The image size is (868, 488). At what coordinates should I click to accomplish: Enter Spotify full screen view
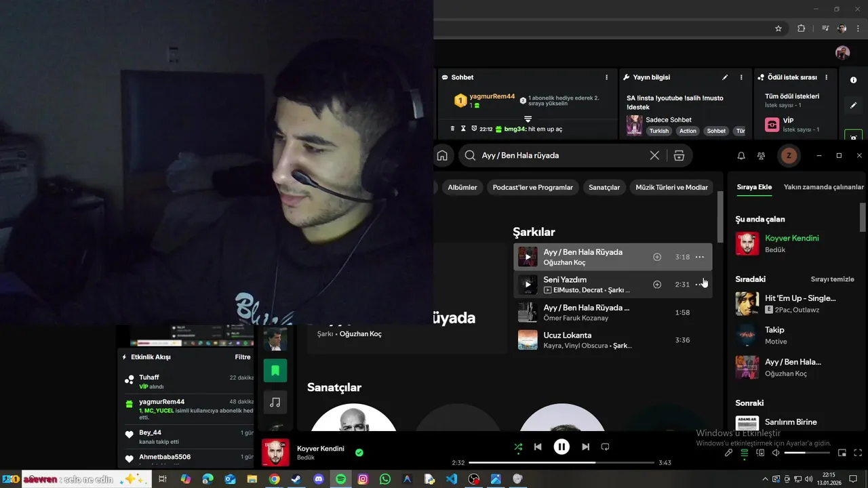tap(858, 453)
